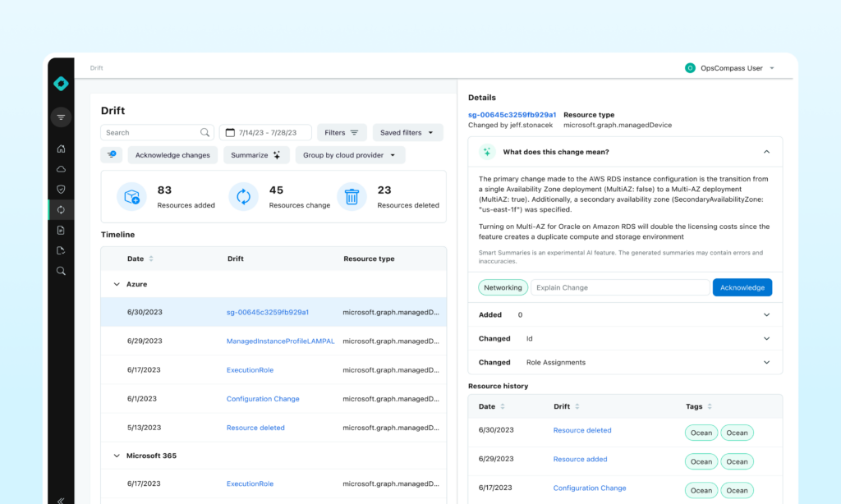841x504 pixels.
Task: Collapse What does this change mean
Action: [x=766, y=152]
